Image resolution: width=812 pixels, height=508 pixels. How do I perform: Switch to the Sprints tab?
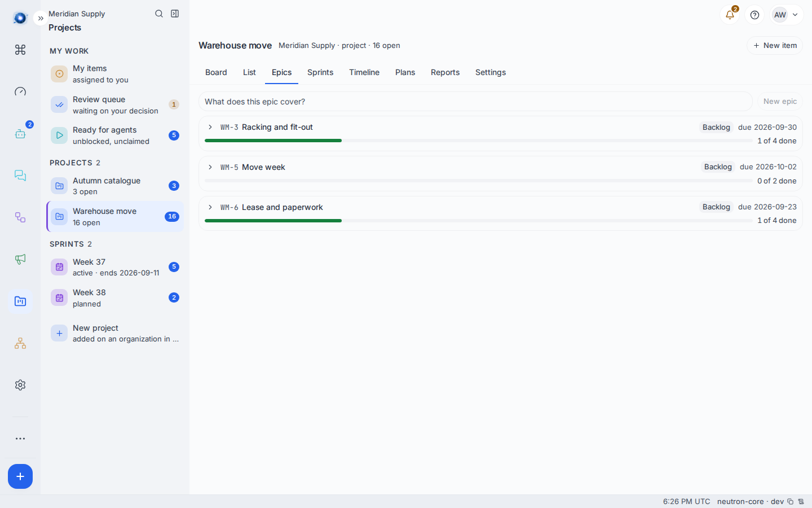click(x=320, y=72)
